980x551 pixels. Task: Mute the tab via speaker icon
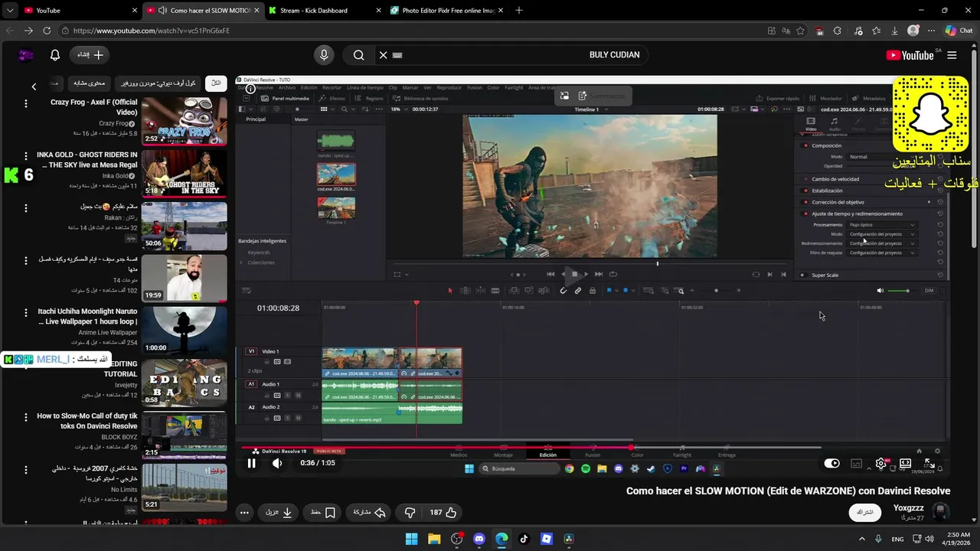(x=162, y=10)
